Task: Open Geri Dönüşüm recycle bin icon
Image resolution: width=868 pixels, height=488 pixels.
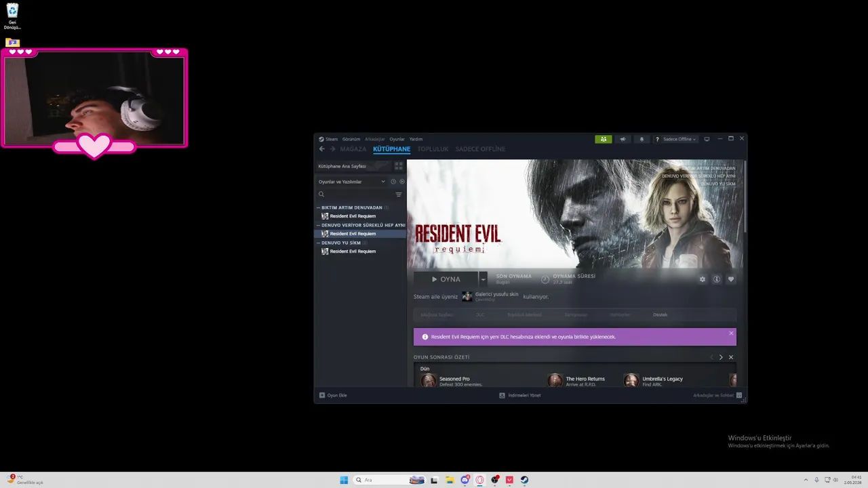Action: click(x=12, y=16)
